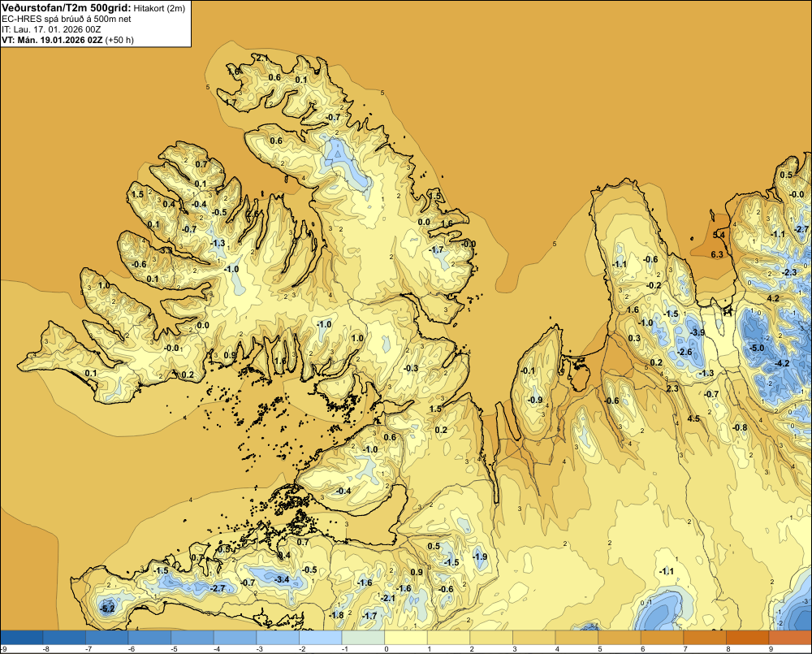
Task: Select the 'EC-HRES spá brúuð á 500m net' line
Action: (67, 19)
